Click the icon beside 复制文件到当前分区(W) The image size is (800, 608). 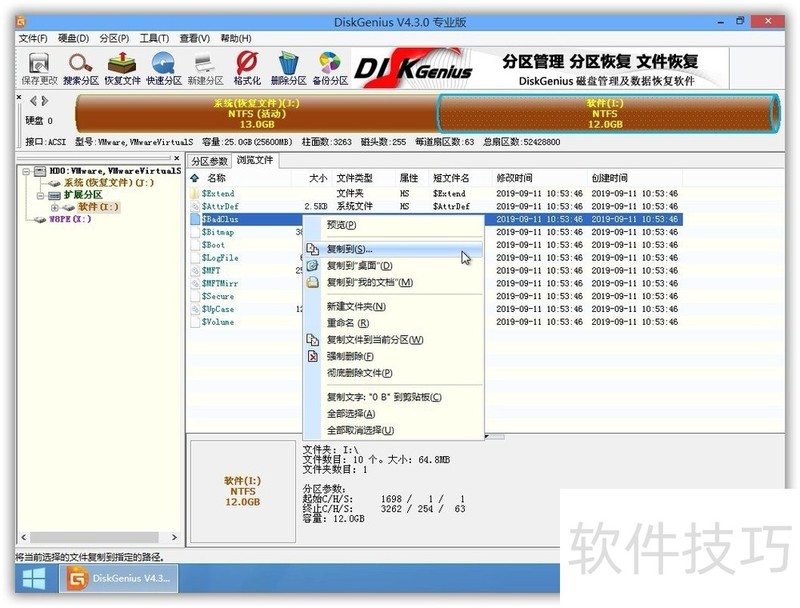(x=312, y=340)
